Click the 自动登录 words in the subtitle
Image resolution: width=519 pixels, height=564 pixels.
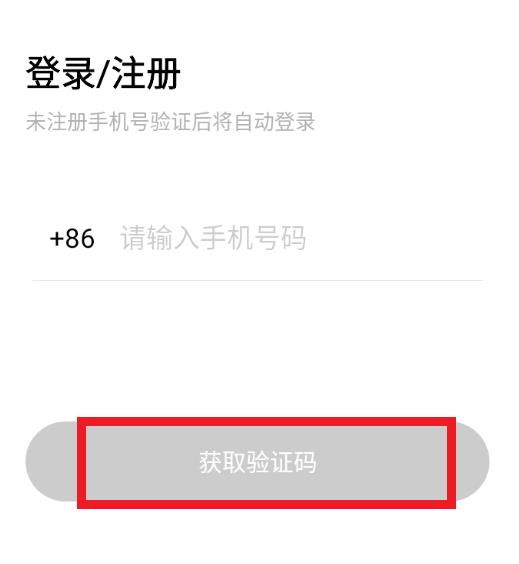(x=274, y=122)
